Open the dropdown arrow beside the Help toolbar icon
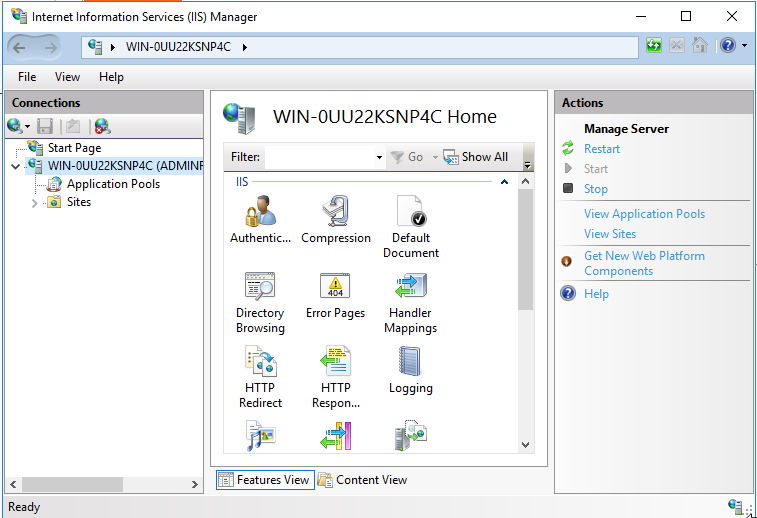 click(x=744, y=46)
